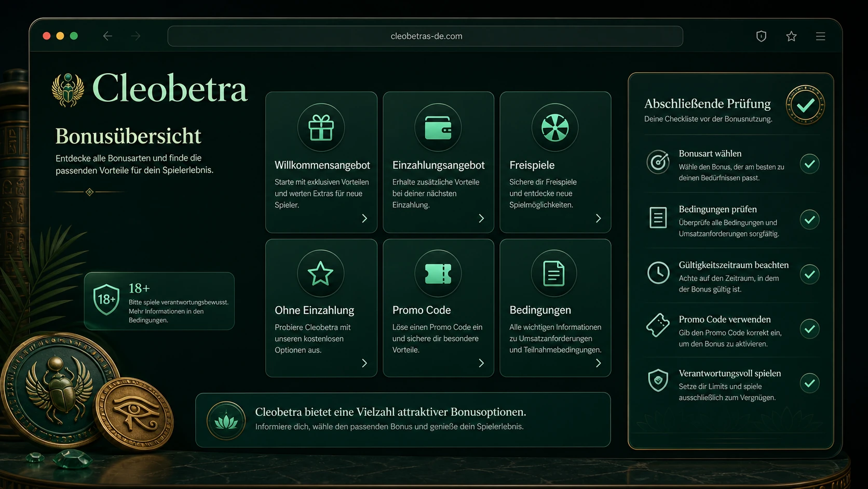The image size is (868, 489).
Task: Click the large gold checkmark badge
Action: 805,105
